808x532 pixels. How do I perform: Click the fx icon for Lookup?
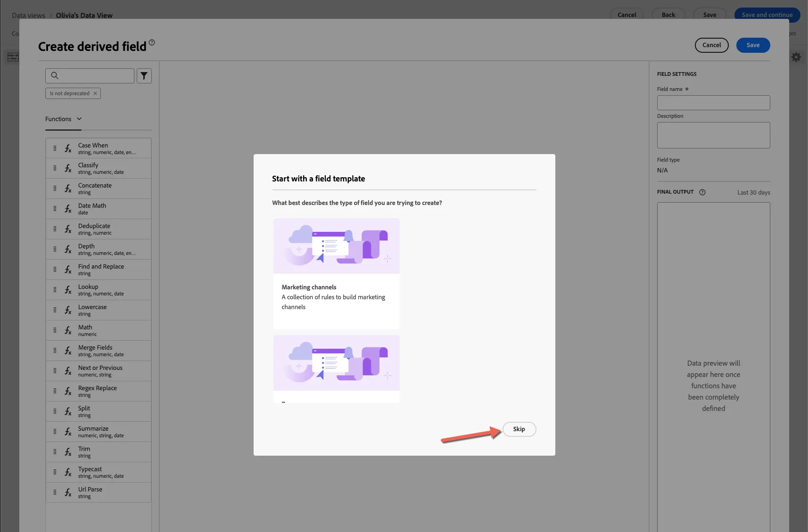[x=68, y=290]
